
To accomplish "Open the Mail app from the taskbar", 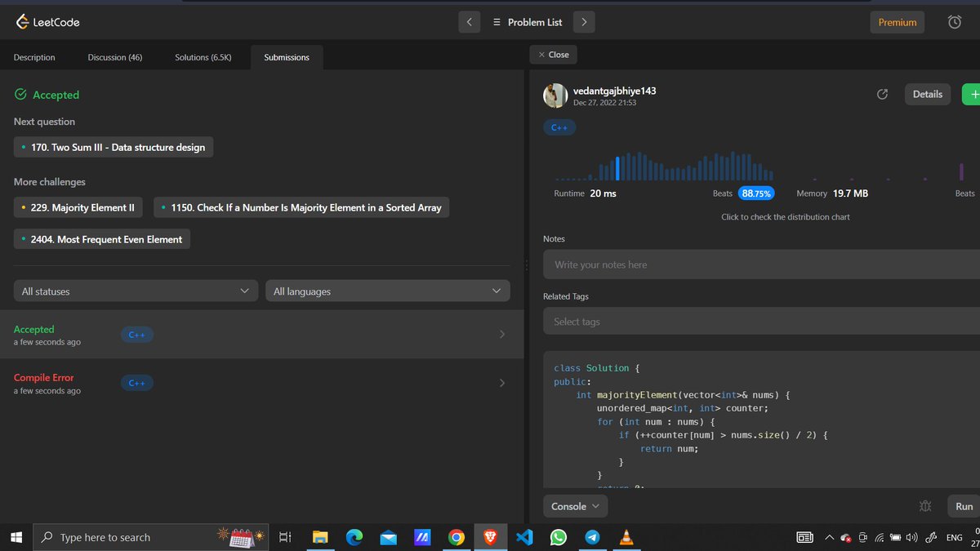I will tap(389, 537).
